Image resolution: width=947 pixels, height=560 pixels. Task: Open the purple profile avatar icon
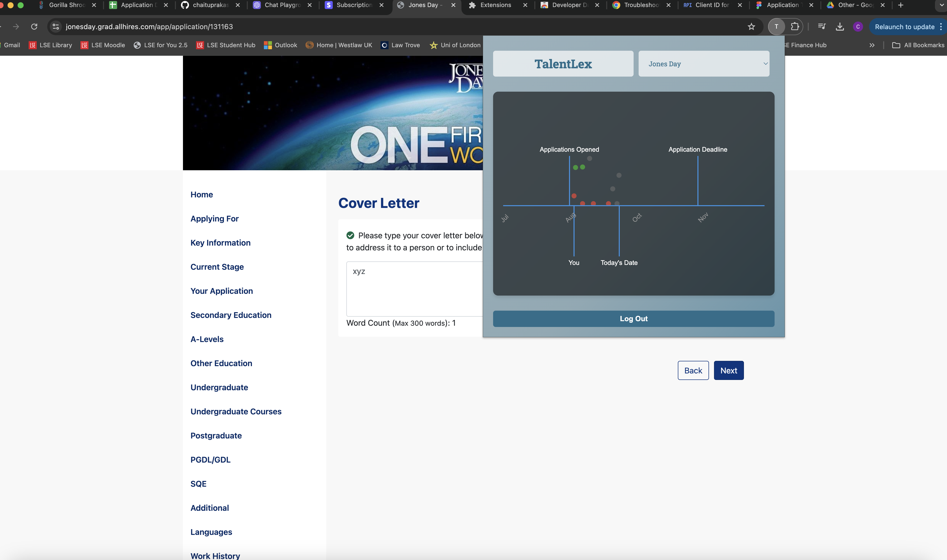click(858, 26)
